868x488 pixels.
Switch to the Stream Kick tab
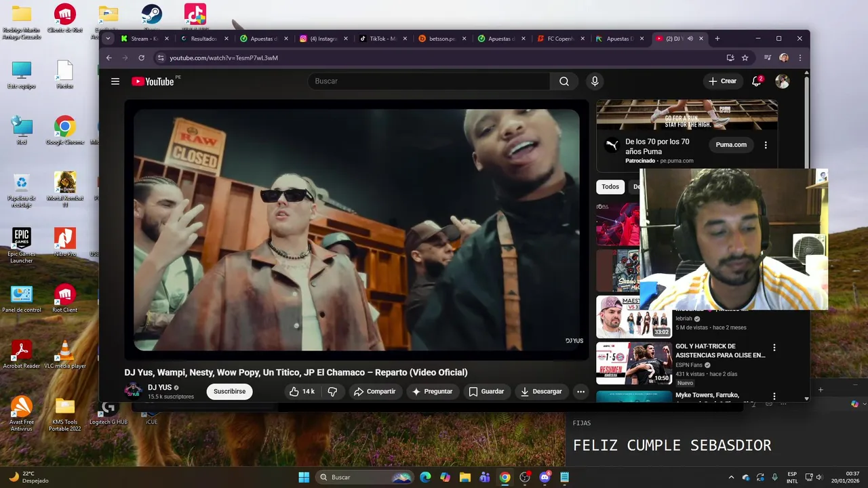[x=144, y=39]
